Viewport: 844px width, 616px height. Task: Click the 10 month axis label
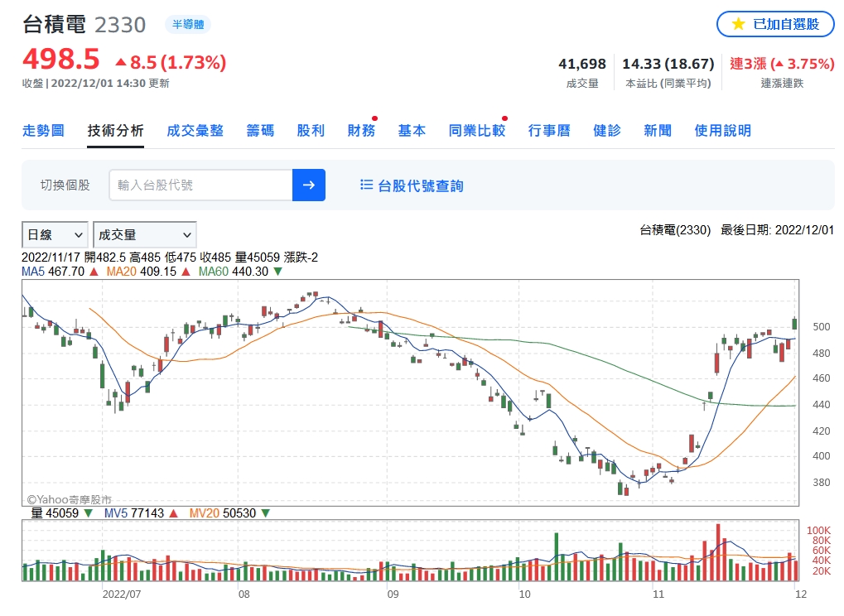[x=525, y=594]
